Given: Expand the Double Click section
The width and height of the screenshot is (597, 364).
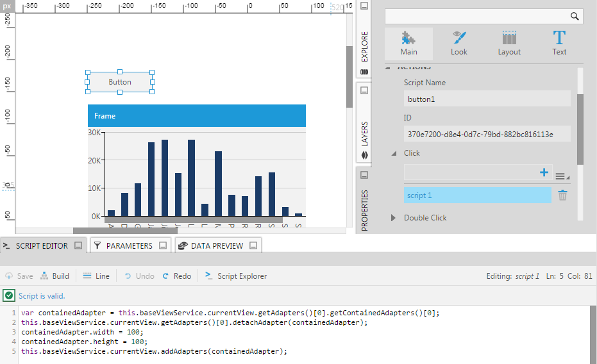Looking at the screenshot, I should coord(393,217).
